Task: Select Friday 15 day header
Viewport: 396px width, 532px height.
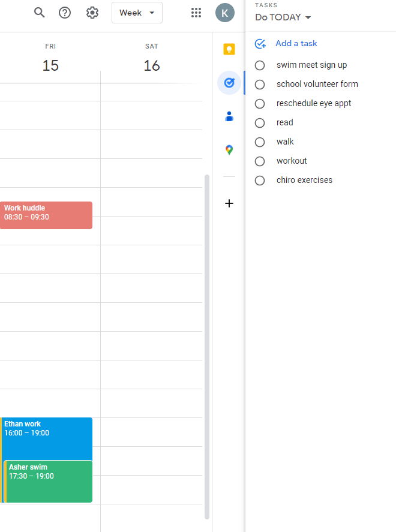Action: click(50, 65)
